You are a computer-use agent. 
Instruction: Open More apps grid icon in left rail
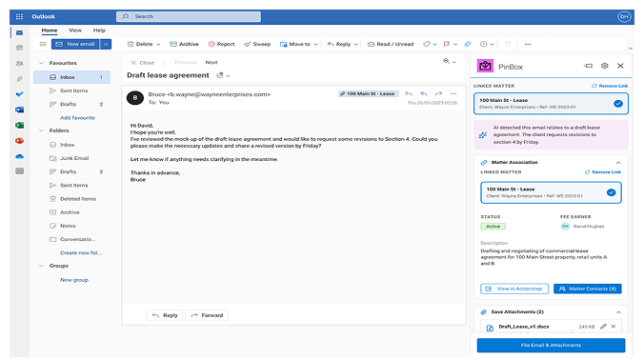tap(19, 171)
